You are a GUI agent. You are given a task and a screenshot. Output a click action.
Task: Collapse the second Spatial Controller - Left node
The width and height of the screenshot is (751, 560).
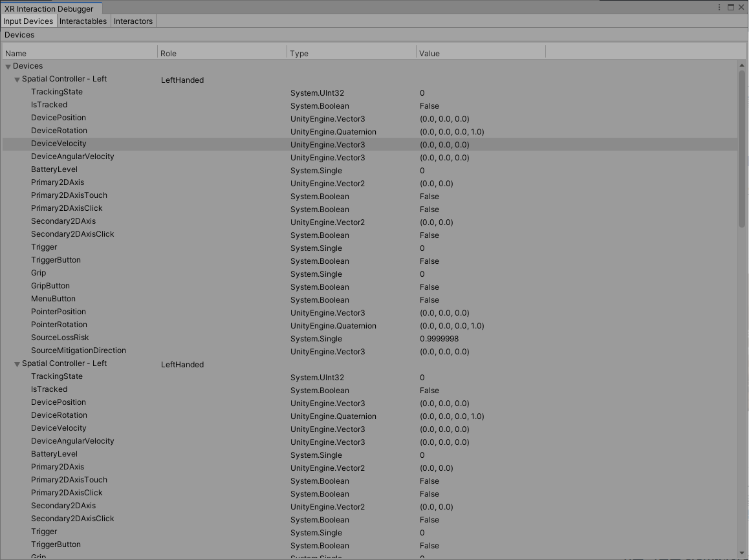pyautogui.click(x=17, y=364)
